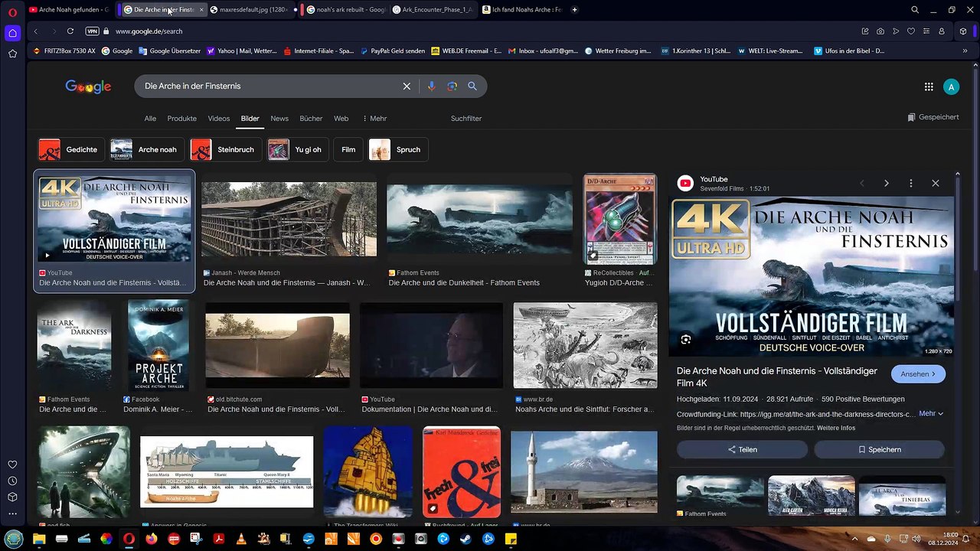
Task: Open tab search magnifier in title bar
Action: [915, 10]
